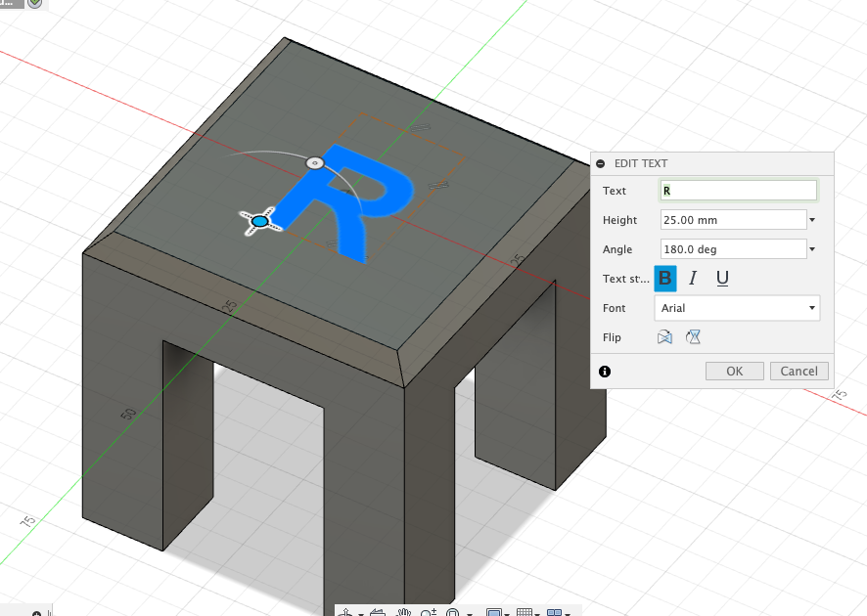This screenshot has height=616, width=867.
Task: Toggle Italic text style
Action: pyautogui.click(x=693, y=279)
